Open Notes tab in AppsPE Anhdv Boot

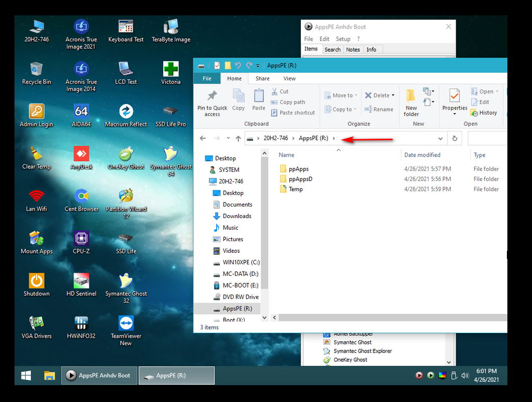[353, 50]
